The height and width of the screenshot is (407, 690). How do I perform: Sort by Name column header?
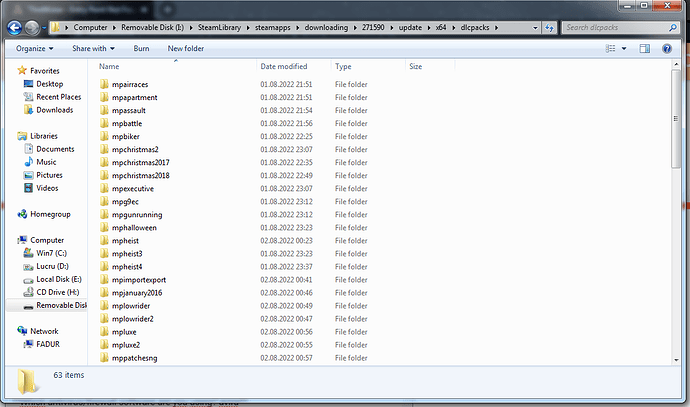[109, 66]
